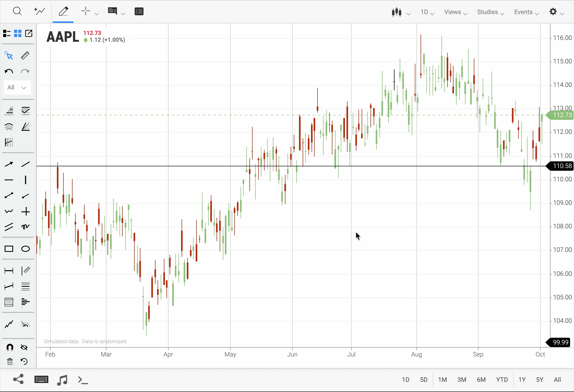Open the symbol search magnifier

[x=17, y=11]
